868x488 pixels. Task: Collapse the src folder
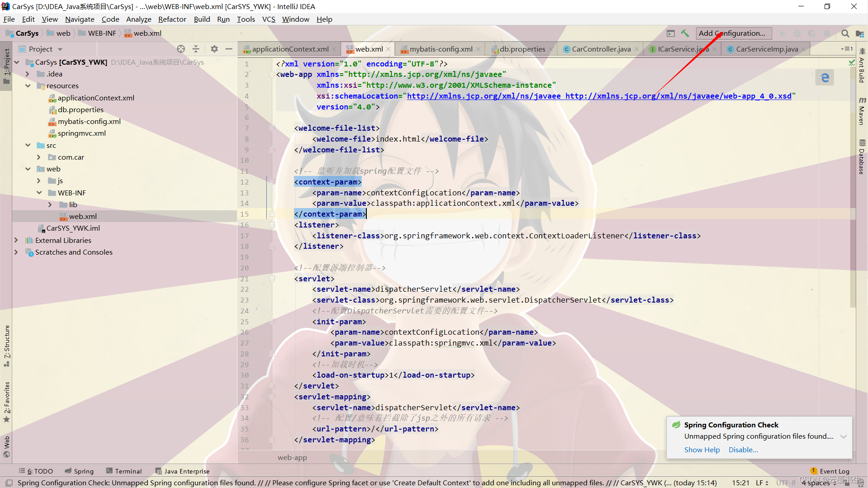(28, 146)
